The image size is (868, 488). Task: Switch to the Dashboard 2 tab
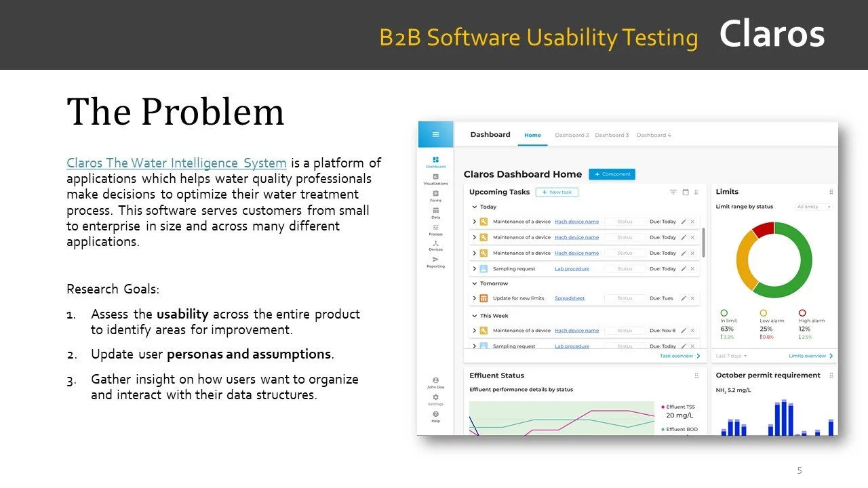coord(572,135)
